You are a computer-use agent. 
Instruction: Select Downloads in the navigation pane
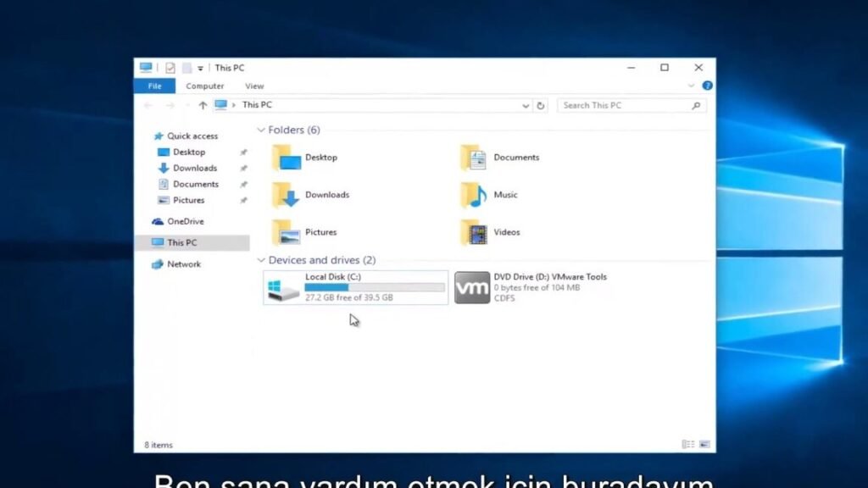[194, 168]
